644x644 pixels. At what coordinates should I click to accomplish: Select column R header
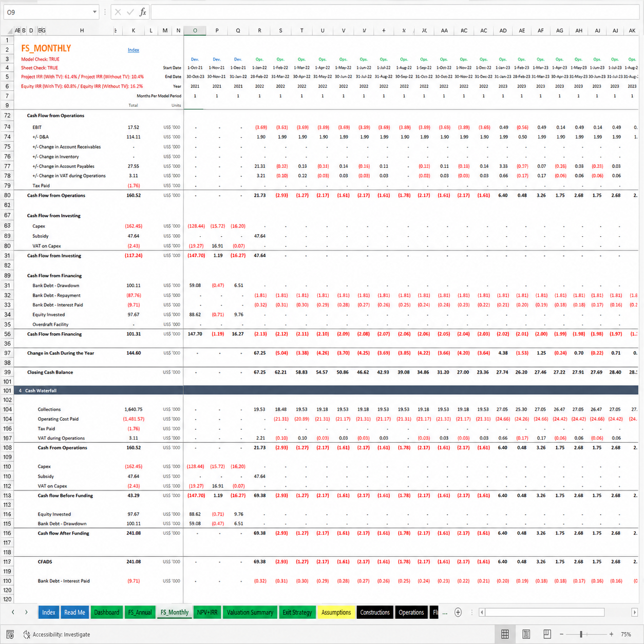pyautogui.click(x=259, y=31)
